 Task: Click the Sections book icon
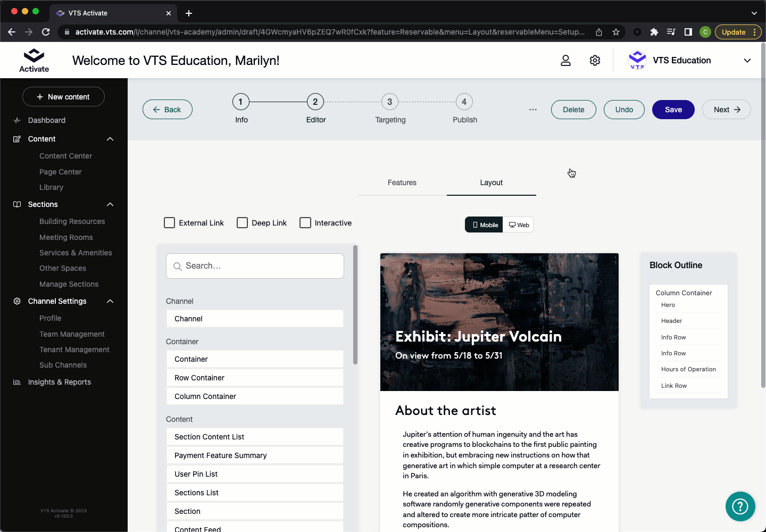17,204
